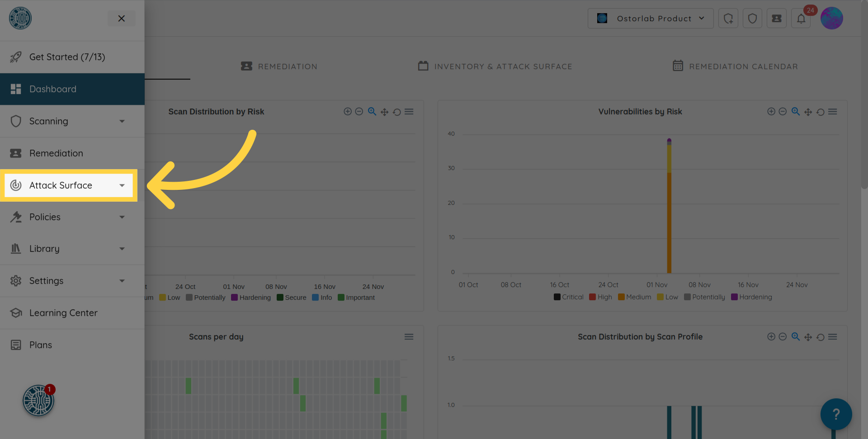Close the sidebar navigation panel

121,19
